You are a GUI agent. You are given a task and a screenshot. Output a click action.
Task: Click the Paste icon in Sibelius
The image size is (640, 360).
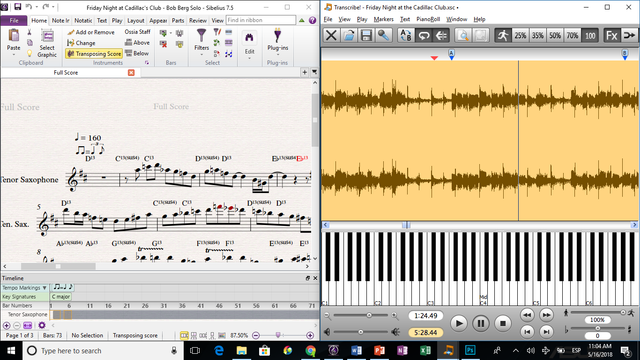(x=13, y=36)
